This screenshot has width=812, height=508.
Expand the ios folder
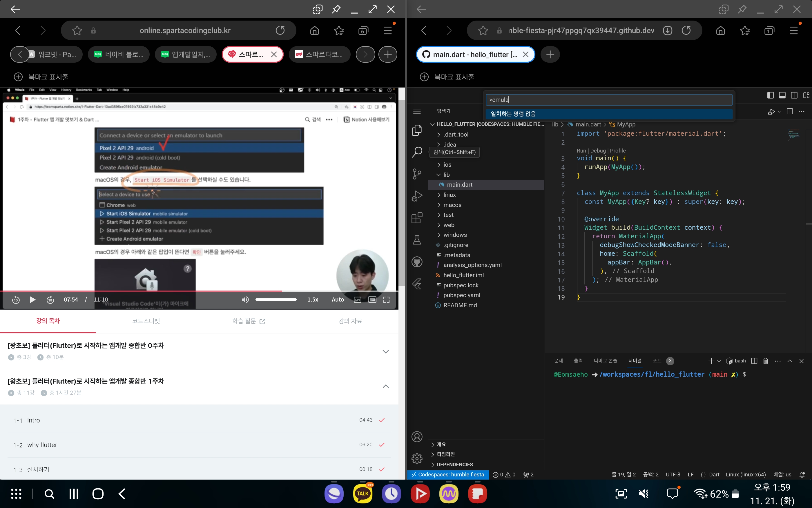point(486,165)
